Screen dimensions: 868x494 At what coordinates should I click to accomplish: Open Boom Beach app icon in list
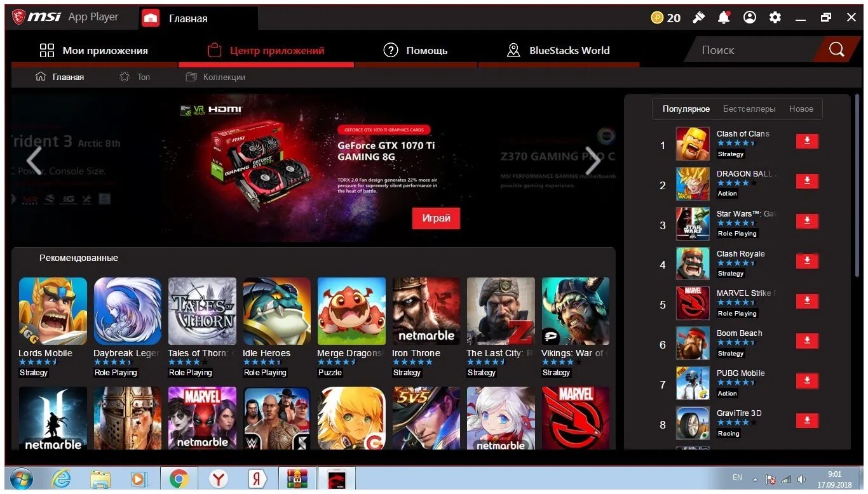pyautogui.click(x=693, y=344)
